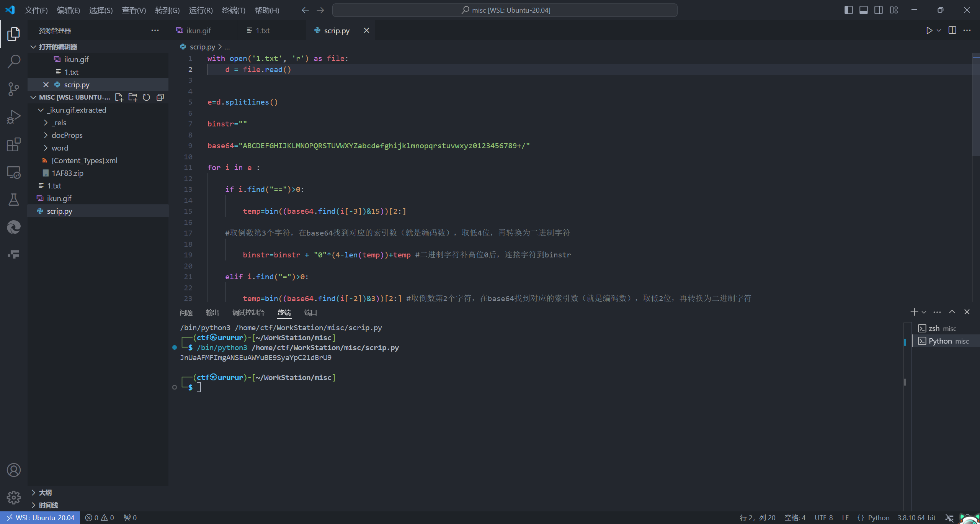Split the editor to the right
This screenshot has height=524, width=980.
click(952, 30)
